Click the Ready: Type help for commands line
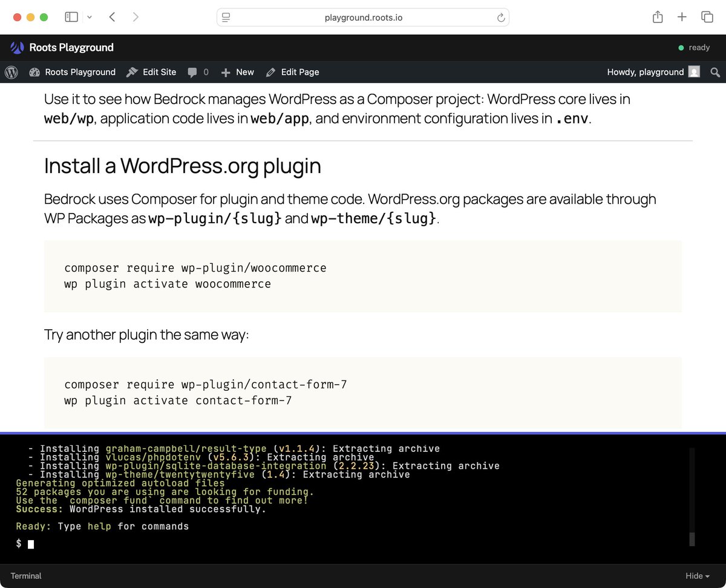 pyautogui.click(x=102, y=526)
